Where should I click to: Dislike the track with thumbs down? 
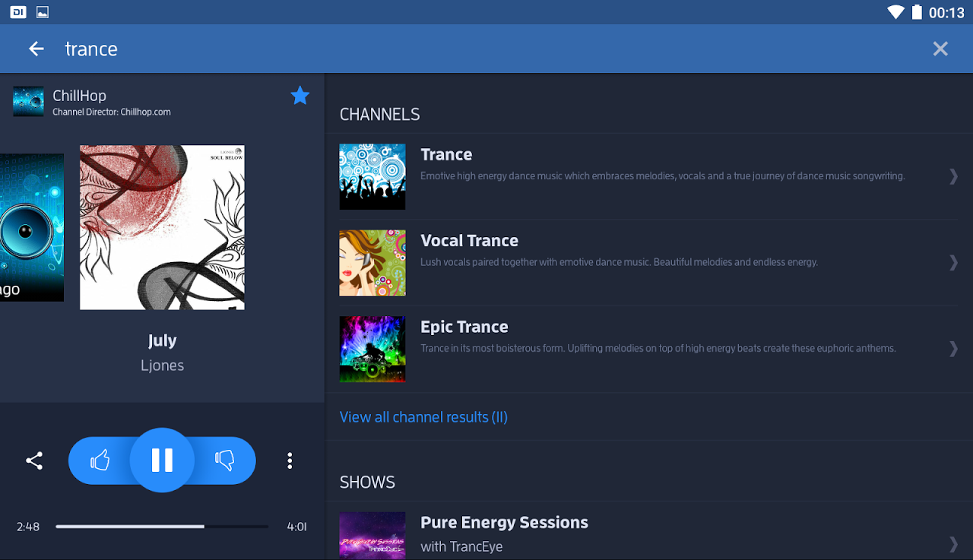(225, 460)
